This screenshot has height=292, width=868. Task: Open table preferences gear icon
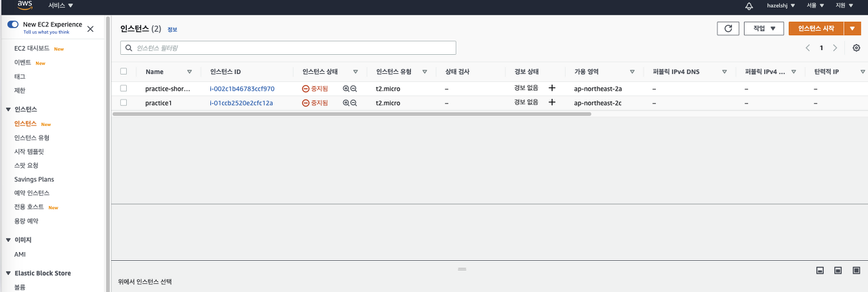point(856,48)
